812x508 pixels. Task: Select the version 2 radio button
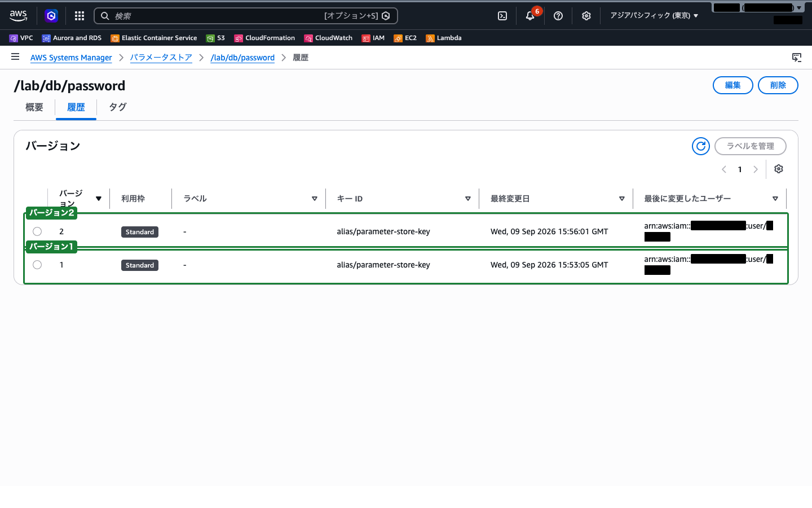tap(37, 231)
